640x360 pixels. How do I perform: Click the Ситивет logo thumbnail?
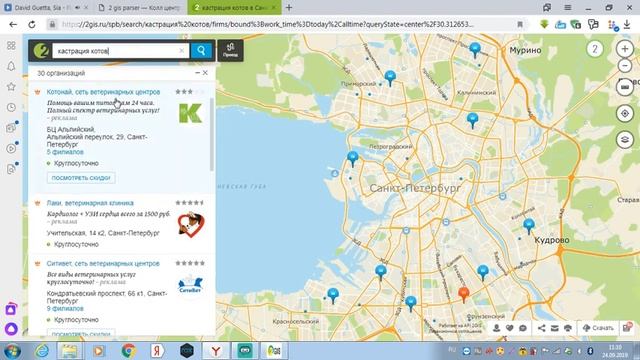pyautogui.click(x=191, y=284)
